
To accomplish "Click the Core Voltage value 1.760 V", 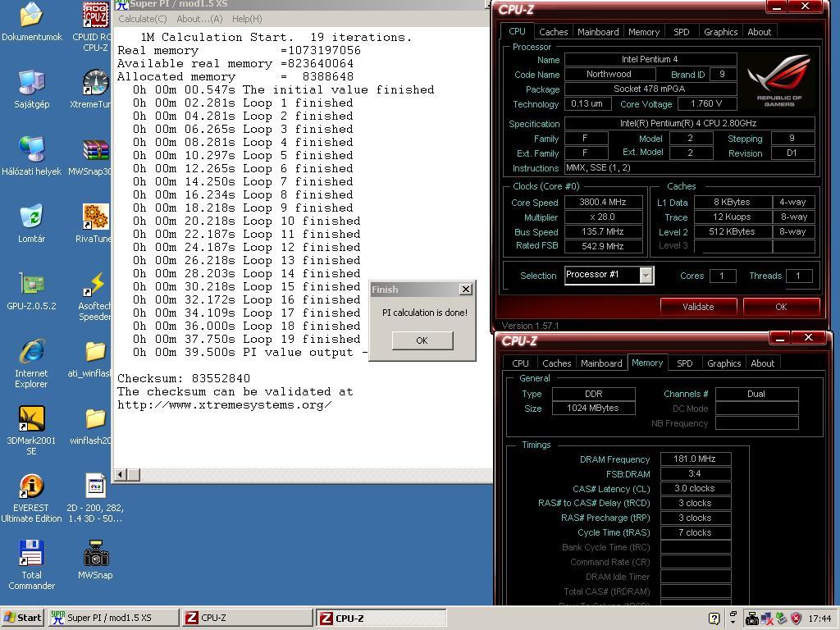I will pos(706,103).
